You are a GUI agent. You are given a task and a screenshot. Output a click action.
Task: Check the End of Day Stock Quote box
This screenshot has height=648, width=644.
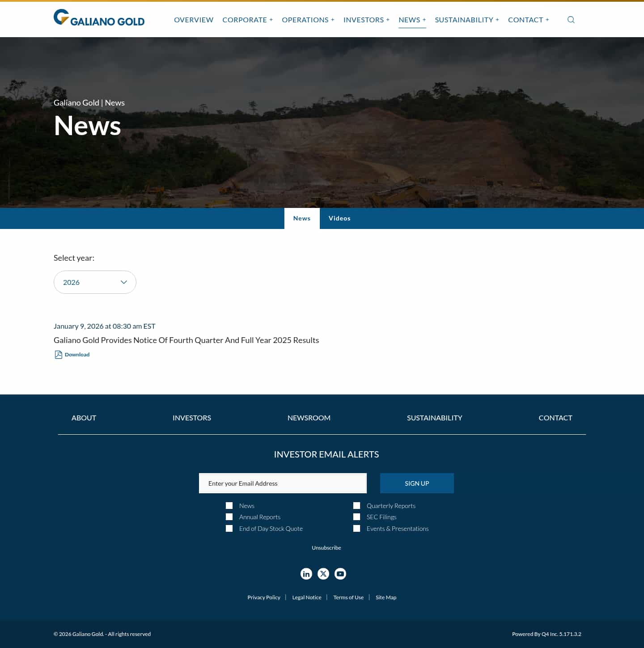(x=229, y=528)
